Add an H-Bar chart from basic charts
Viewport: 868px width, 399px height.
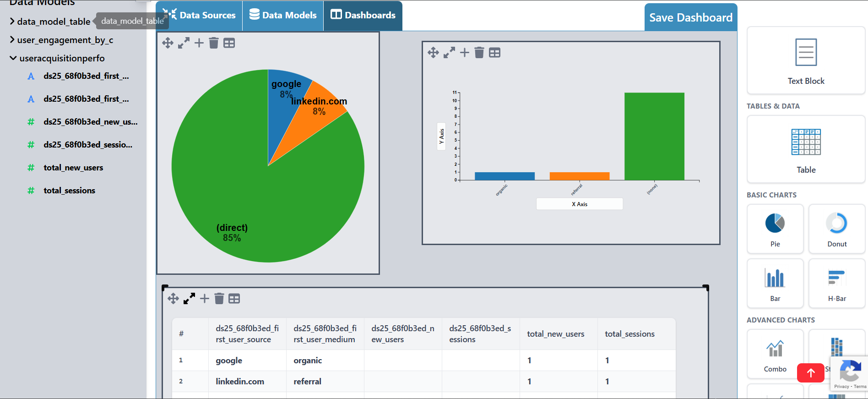[x=836, y=284]
